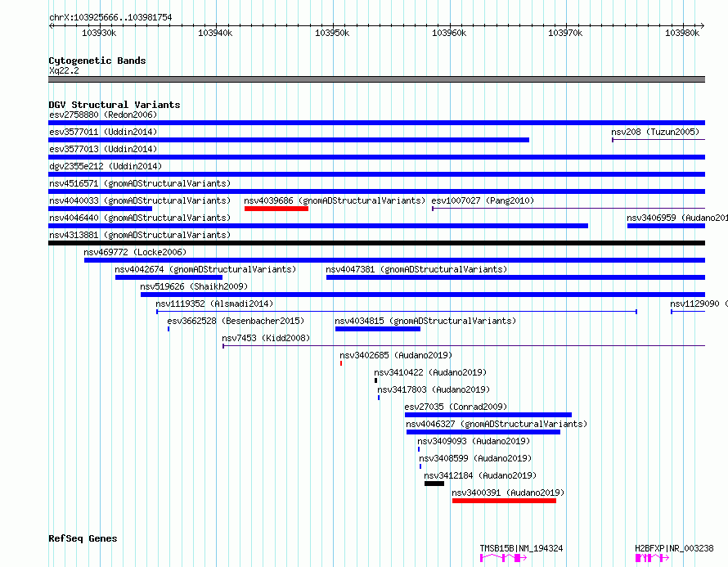The height and width of the screenshot is (567, 728).
Task: Click the 103930k ruler tick label
Action: [x=99, y=33]
